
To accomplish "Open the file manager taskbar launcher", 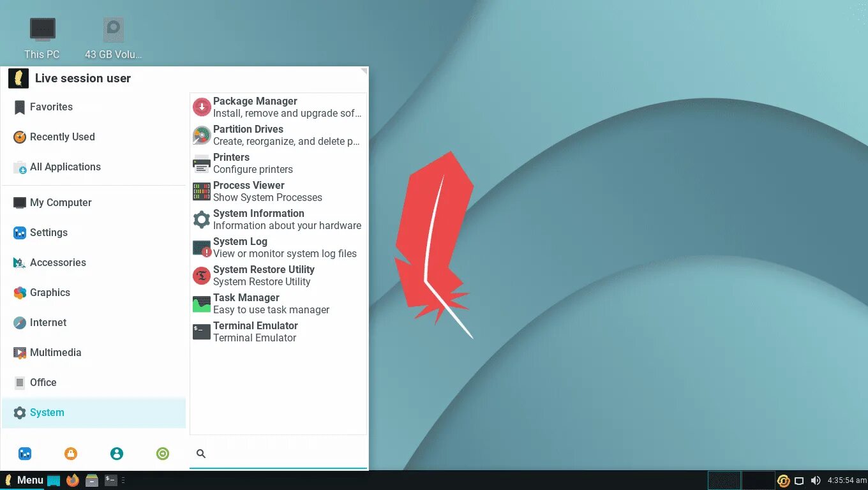I will click(x=92, y=480).
